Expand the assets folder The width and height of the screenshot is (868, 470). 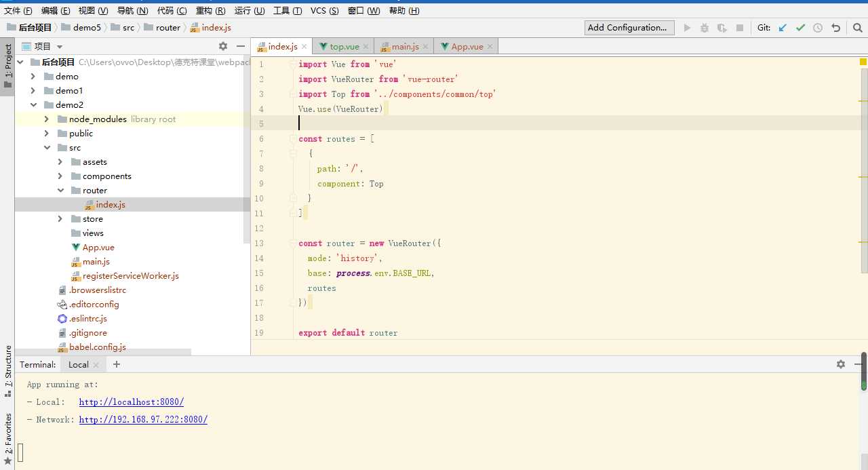point(60,161)
